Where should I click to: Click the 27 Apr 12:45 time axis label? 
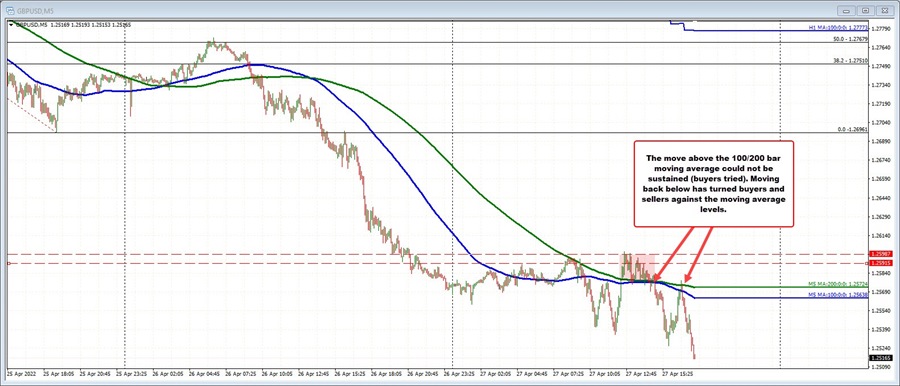(x=642, y=373)
